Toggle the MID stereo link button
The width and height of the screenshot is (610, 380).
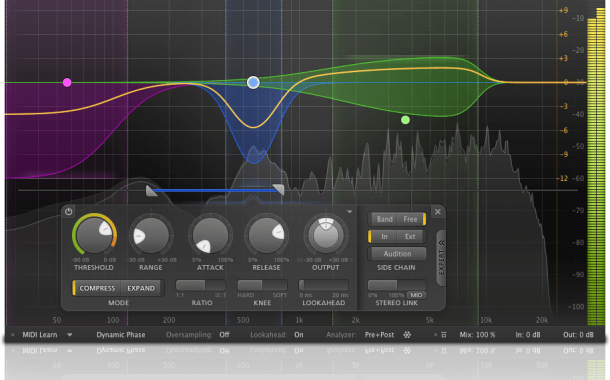click(416, 295)
